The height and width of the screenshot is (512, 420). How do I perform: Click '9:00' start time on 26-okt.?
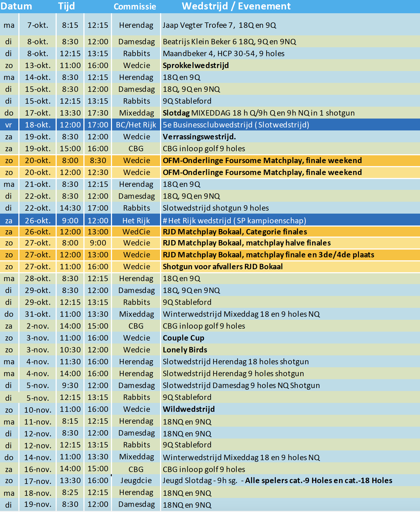[x=70, y=221]
